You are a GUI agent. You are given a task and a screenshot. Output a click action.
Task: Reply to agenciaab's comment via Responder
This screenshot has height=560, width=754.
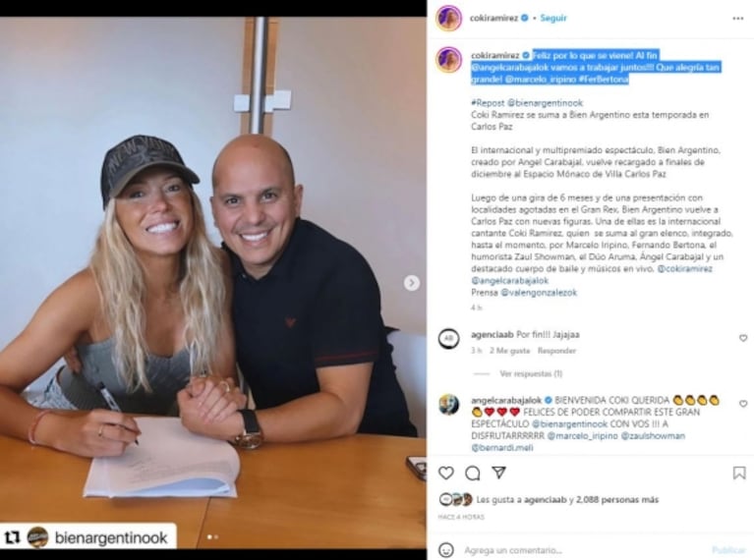556,351
